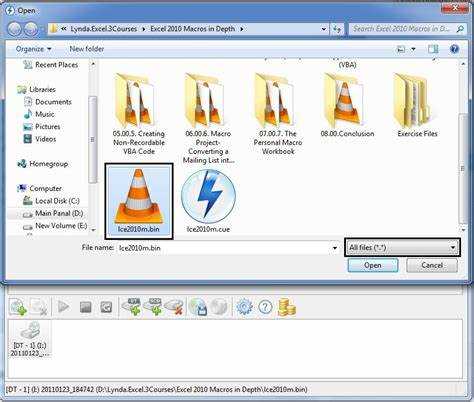Open the Organize menu
Viewport: 474px width, 402px height.
[x=34, y=49]
